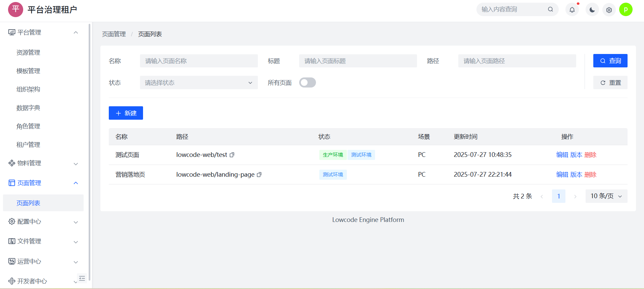
Task: Toggle the 所有页面 switch
Action: pyautogui.click(x=307, y=82)
